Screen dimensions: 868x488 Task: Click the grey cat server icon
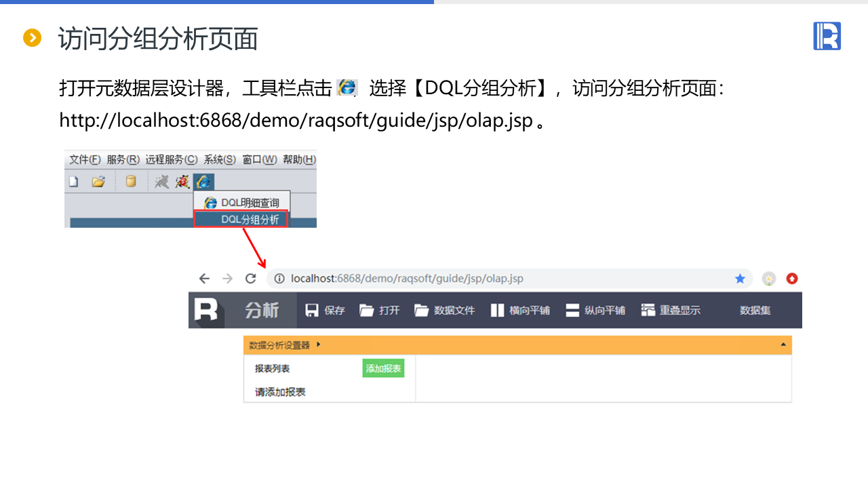162,182
